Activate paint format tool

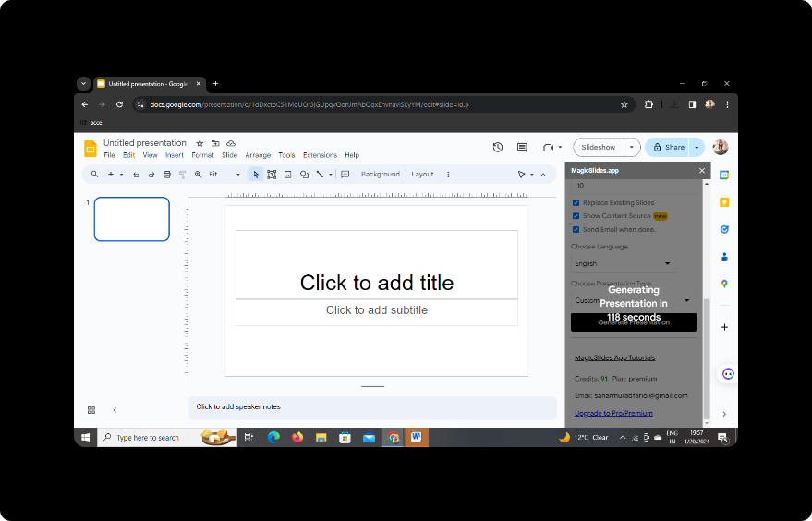(182, 175)
